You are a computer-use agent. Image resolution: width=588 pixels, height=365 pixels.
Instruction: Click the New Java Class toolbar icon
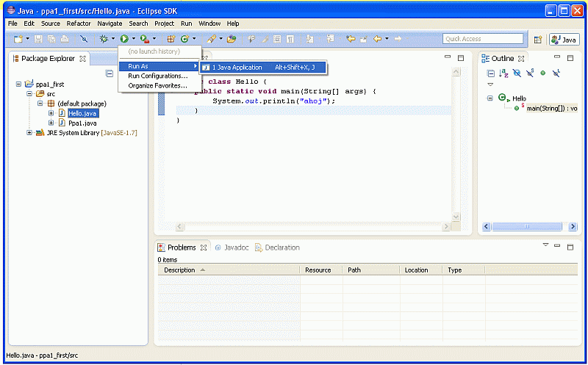184,39
